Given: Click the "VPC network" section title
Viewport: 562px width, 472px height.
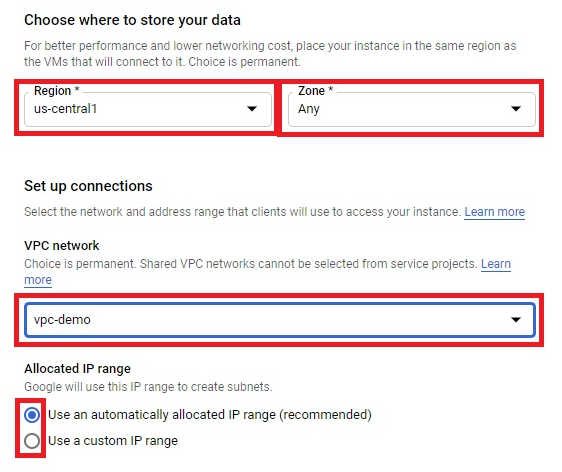Looking at the screenshot, I should click(x=62, y=245).
